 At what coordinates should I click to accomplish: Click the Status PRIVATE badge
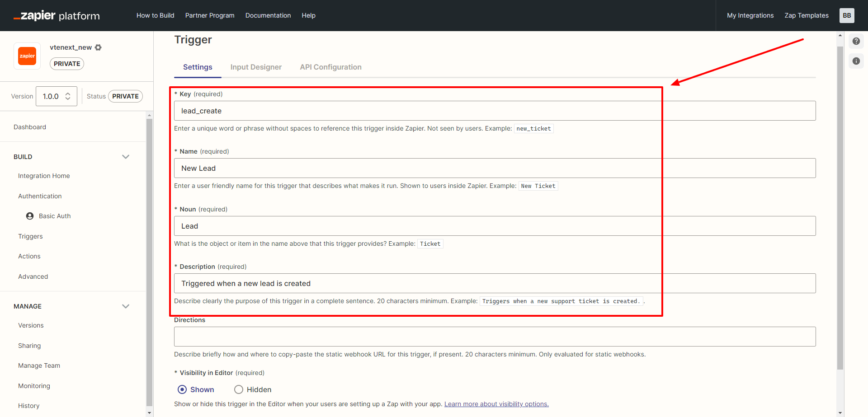pyautogui.click(x=125, y=96)
